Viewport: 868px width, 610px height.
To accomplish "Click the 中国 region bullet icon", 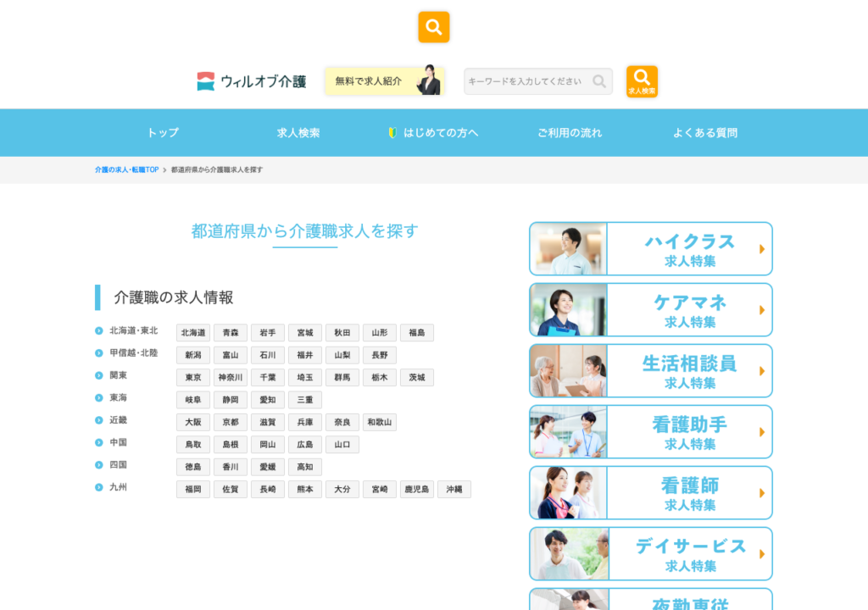I will click(x=99, y=443).
